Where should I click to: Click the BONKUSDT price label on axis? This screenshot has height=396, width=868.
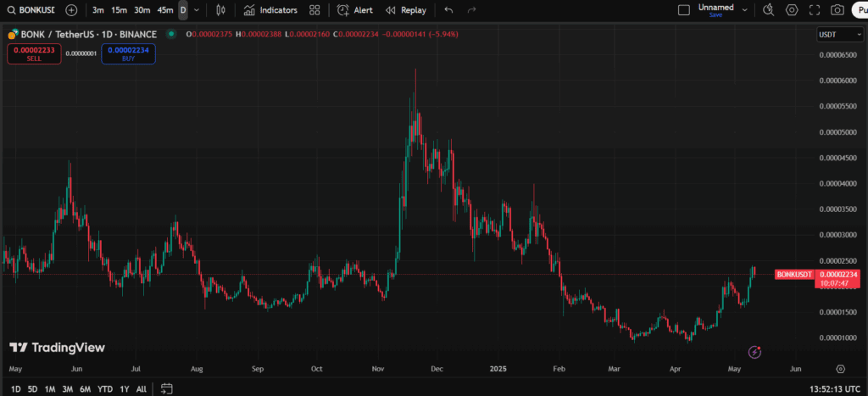click(x=793, y=274)
